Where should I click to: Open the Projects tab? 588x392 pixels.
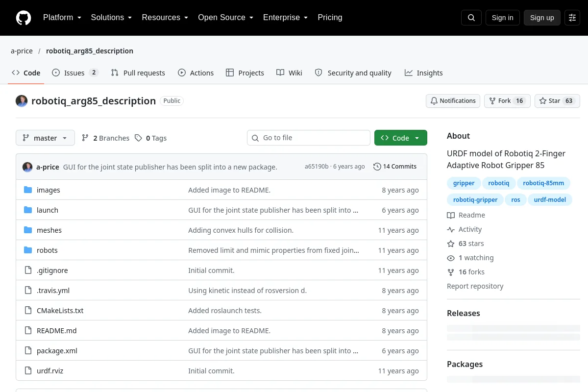245,73
